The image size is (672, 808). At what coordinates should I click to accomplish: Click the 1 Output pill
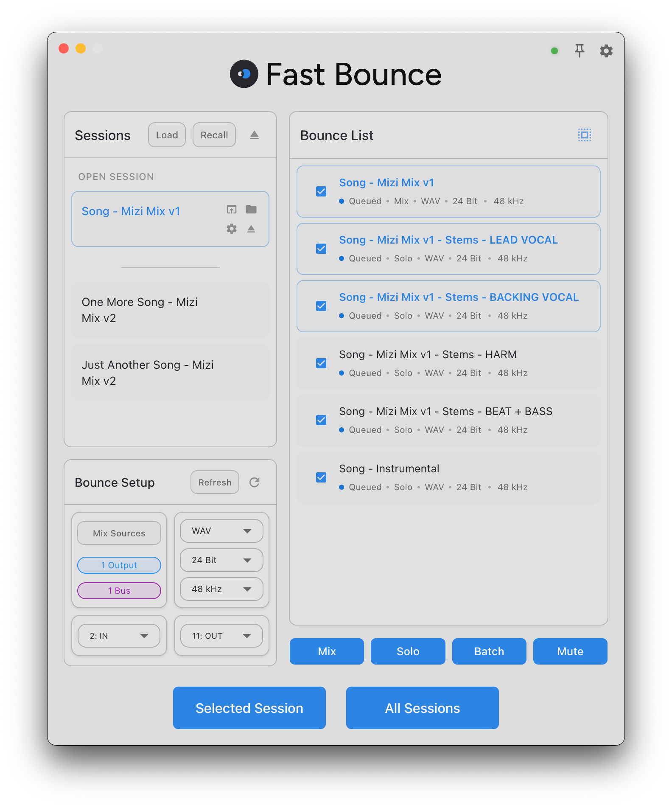click(119, 565)
